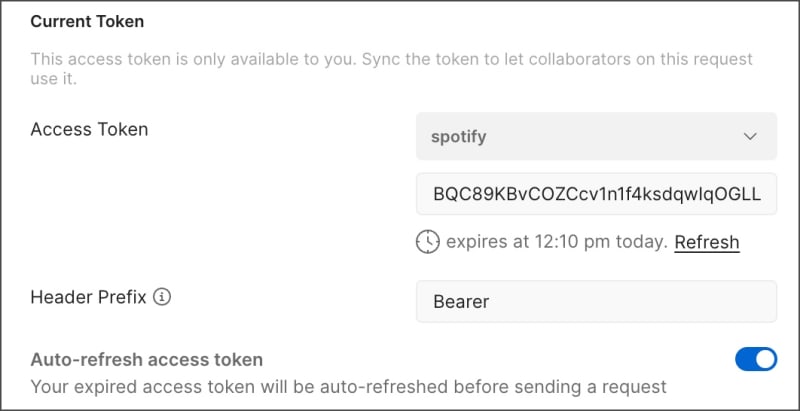Viewport: 800px width, 411px height.
Task: Focus the Bearer header prefix field
Action: coord(596,301)
